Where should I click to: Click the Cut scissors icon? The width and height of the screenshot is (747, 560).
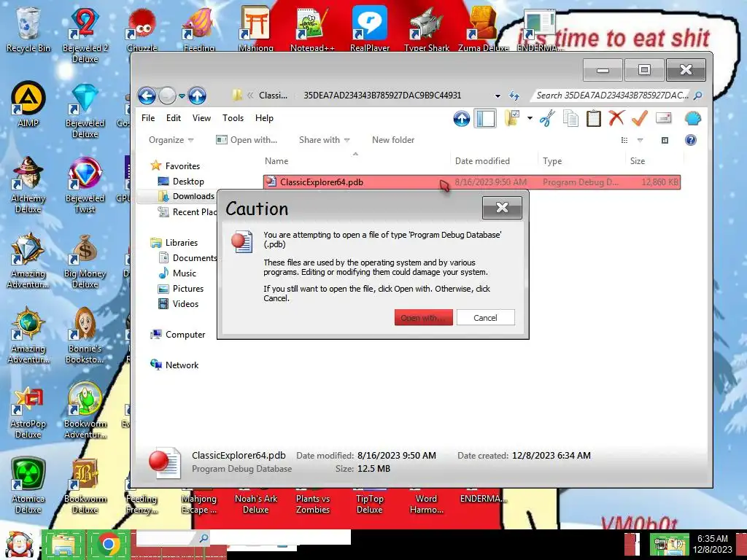click(x=547, y=118)
